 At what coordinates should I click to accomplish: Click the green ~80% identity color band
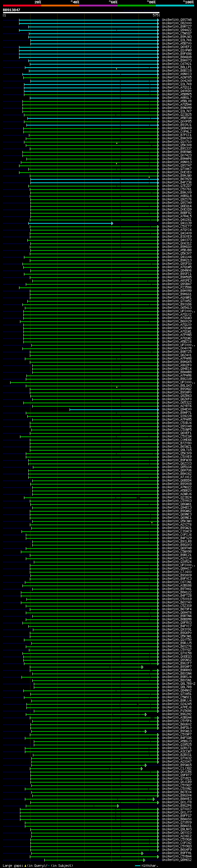pyautogui.click(x=137, y=6)
